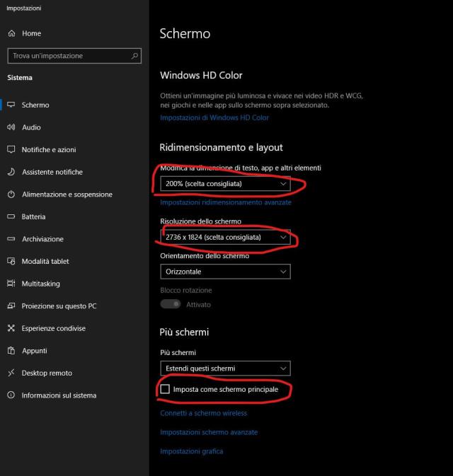Click the search magnifier icon
This screenshot has height=476, width=453.
tap(134, 56)
